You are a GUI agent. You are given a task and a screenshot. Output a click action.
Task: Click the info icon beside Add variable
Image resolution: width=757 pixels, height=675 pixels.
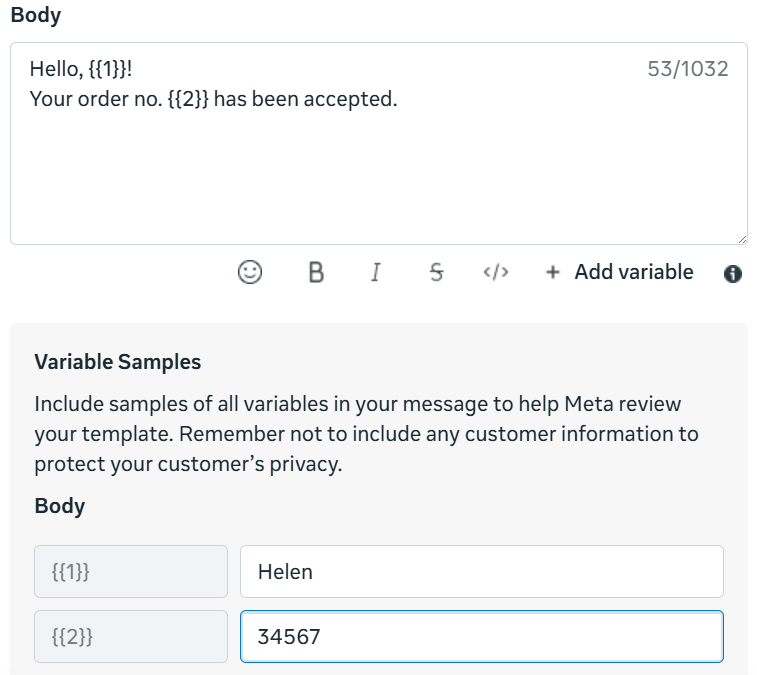733,273
